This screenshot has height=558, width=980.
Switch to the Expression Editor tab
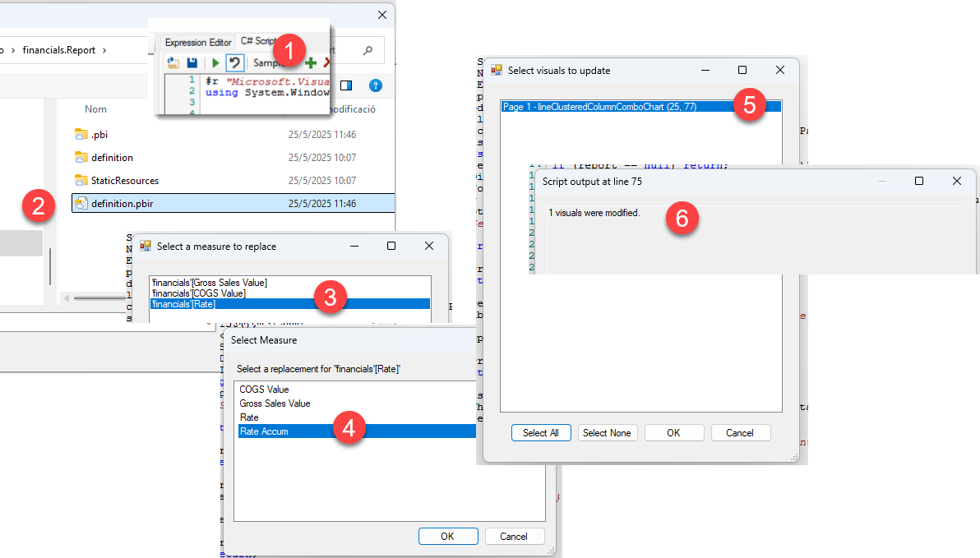(x=197, y=42)
